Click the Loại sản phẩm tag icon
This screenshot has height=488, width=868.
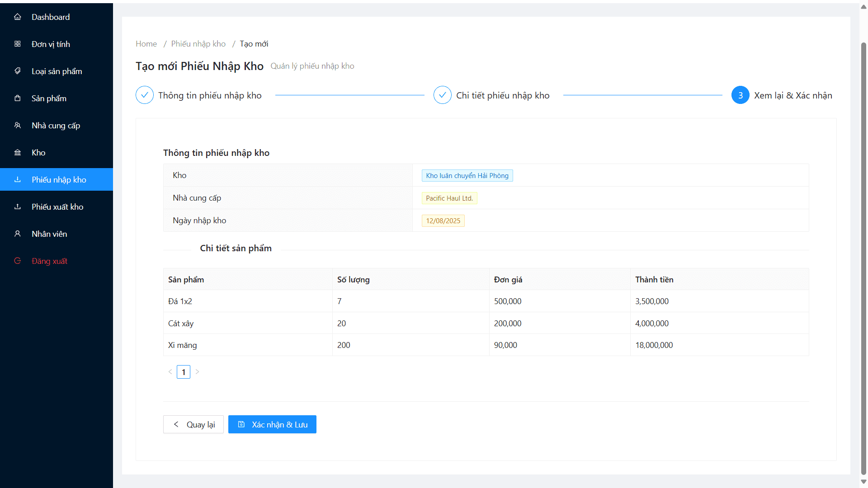pos(18,71)
